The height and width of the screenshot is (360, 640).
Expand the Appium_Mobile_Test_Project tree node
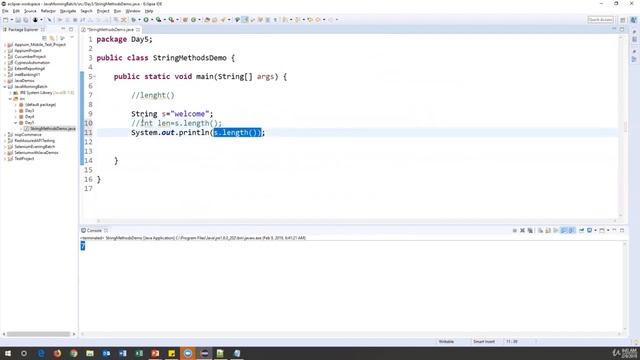pos(5,44)
